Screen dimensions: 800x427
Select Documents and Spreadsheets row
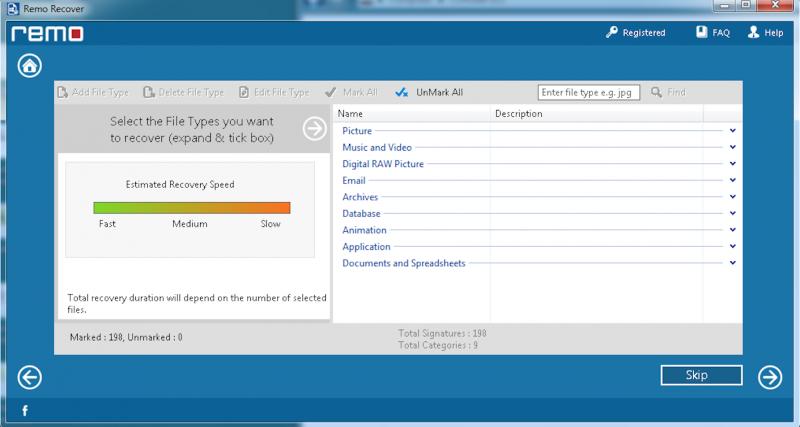pos(537,263)
